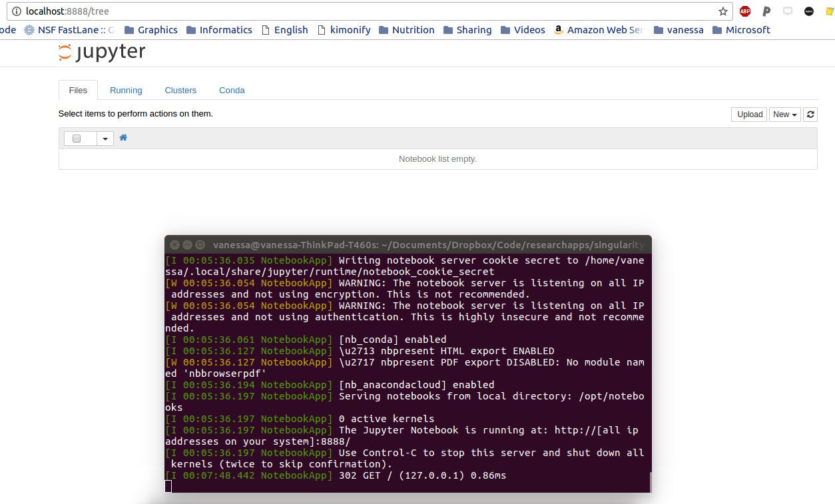Click the Jupyter logo
Image resolution: width=835 pixels, height=504 pixels.
(102, 53)
